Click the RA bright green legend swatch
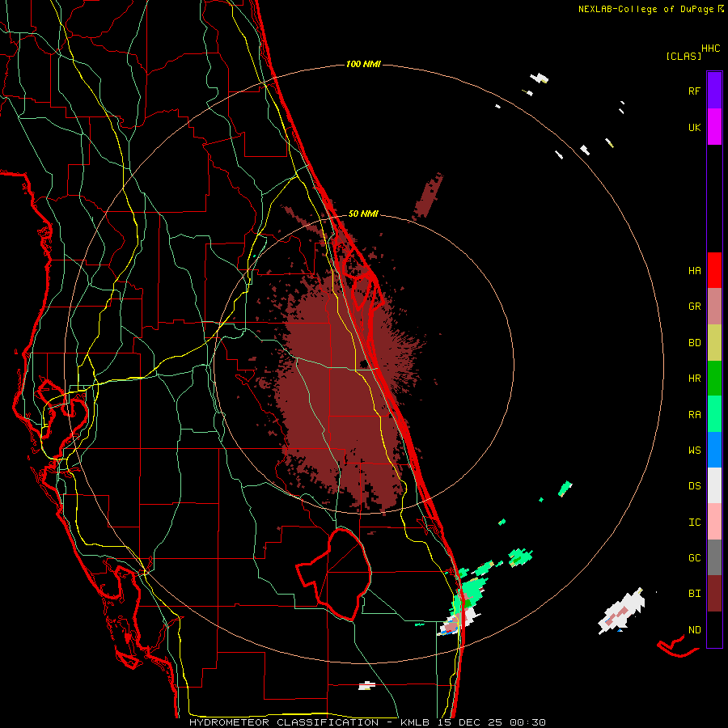728x728 pixels. click(714, 413)
